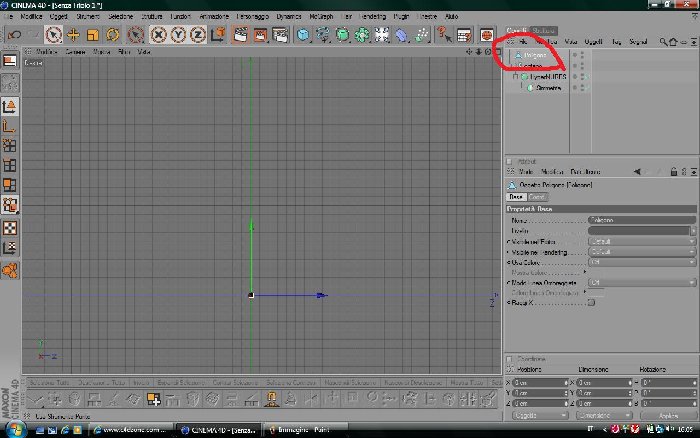Click the Livello field
This screenshot has height=438, width=700.
click(x=638, y=231)
